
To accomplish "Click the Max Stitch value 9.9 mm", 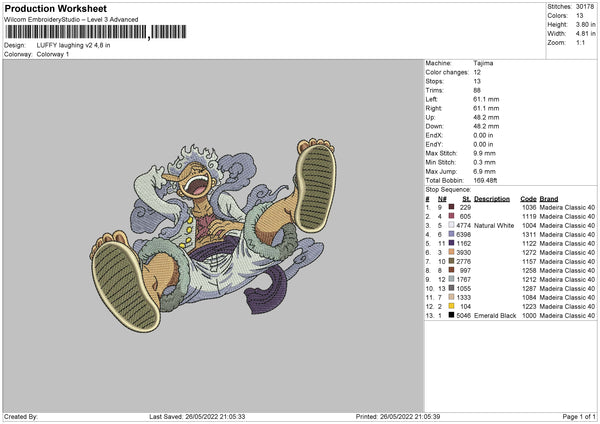I will tap(484, 153).
